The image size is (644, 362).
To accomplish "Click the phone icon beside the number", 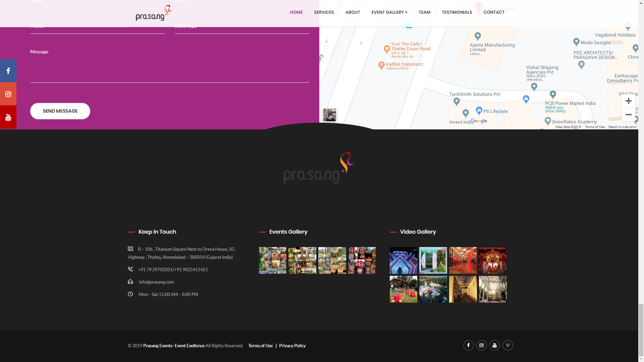I will [x=130, y=269].
